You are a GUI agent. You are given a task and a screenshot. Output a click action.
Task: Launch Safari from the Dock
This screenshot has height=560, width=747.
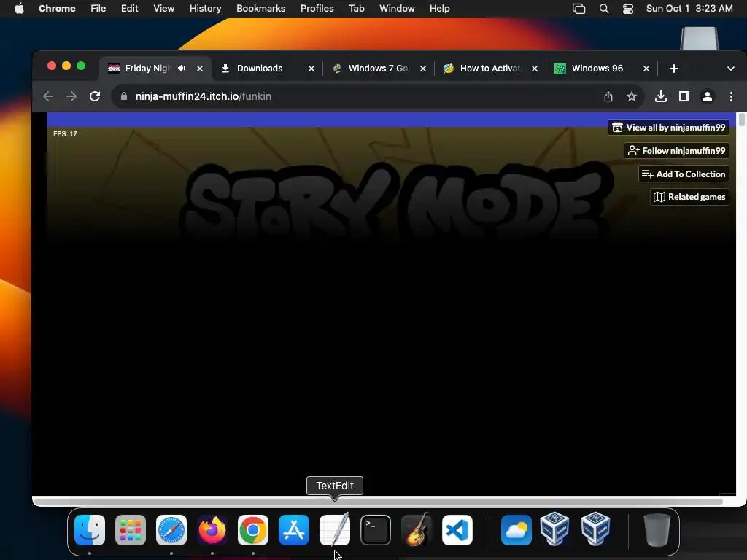[x=171, y=530]
